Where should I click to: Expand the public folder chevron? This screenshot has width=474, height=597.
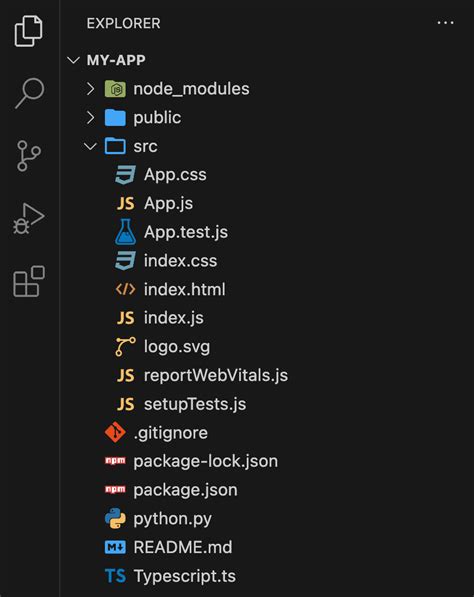click(x=90, y=118)
